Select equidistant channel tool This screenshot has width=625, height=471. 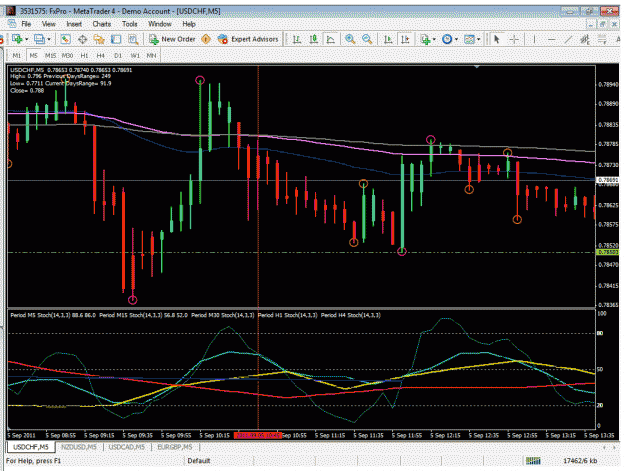coord(585,39)
